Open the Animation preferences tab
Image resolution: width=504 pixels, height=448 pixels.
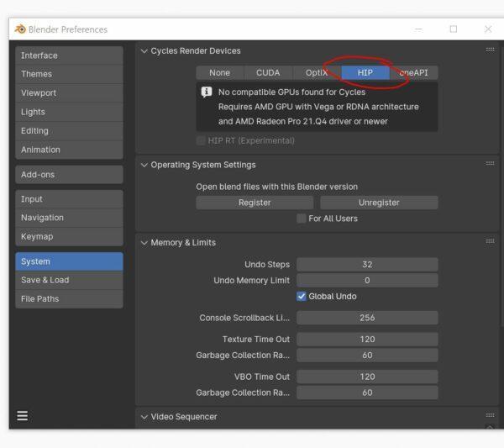(69, 150)
